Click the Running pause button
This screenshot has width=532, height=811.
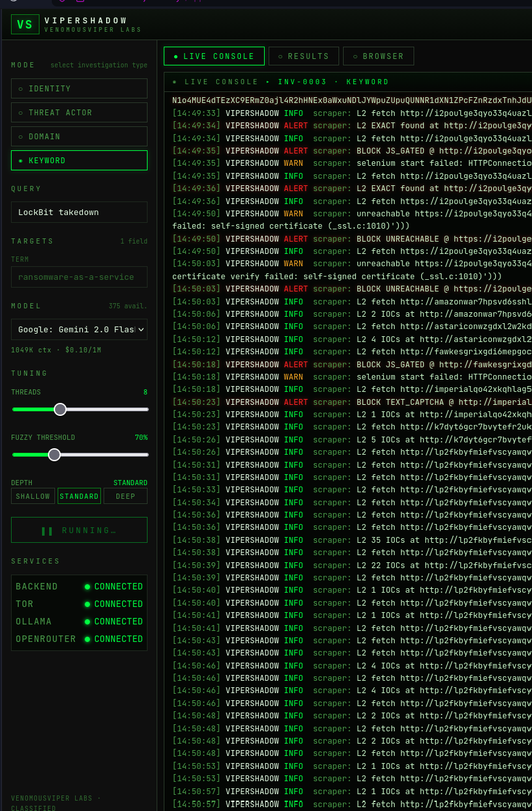79,530
